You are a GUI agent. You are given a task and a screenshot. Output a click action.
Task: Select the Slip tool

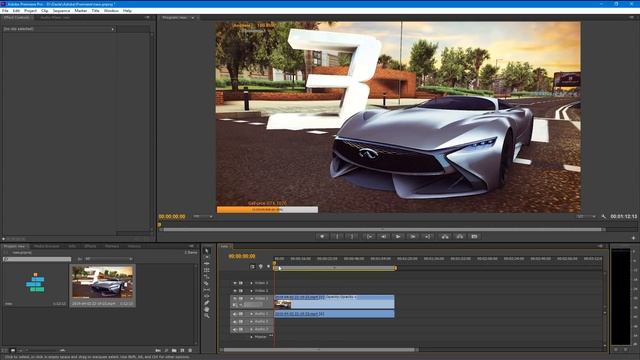click(x=207, y=290)
